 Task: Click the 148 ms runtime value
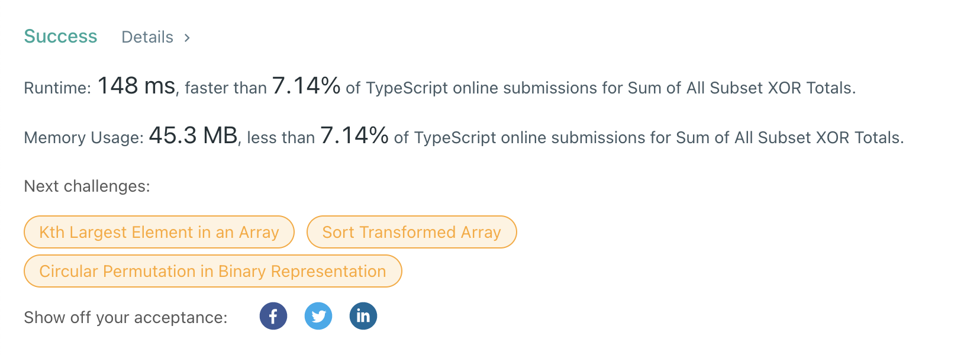(x=136, y=86)
